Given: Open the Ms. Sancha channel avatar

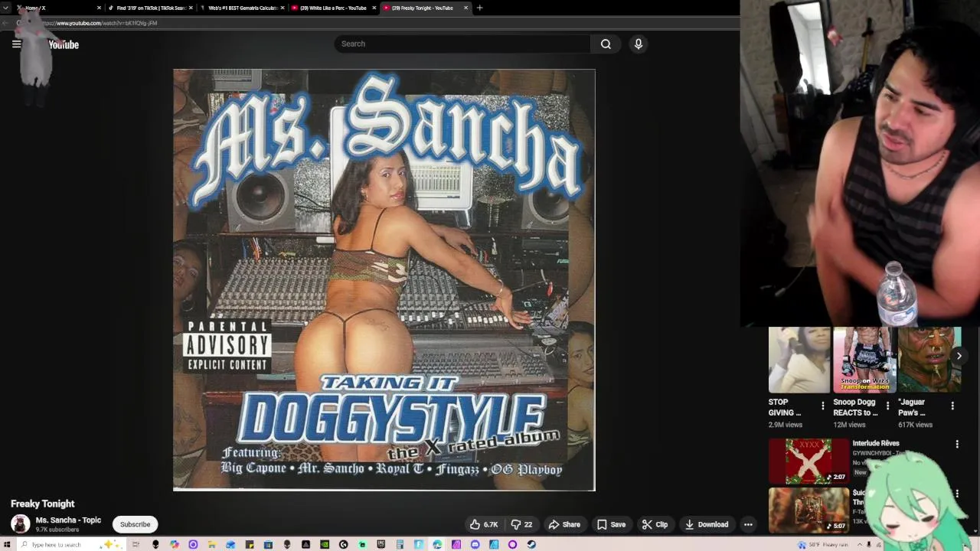Looking at the screenshot, I should (x=21, y=524).
